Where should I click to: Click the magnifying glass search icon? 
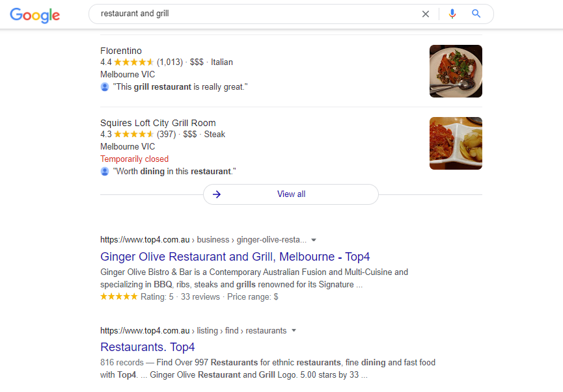476,14
